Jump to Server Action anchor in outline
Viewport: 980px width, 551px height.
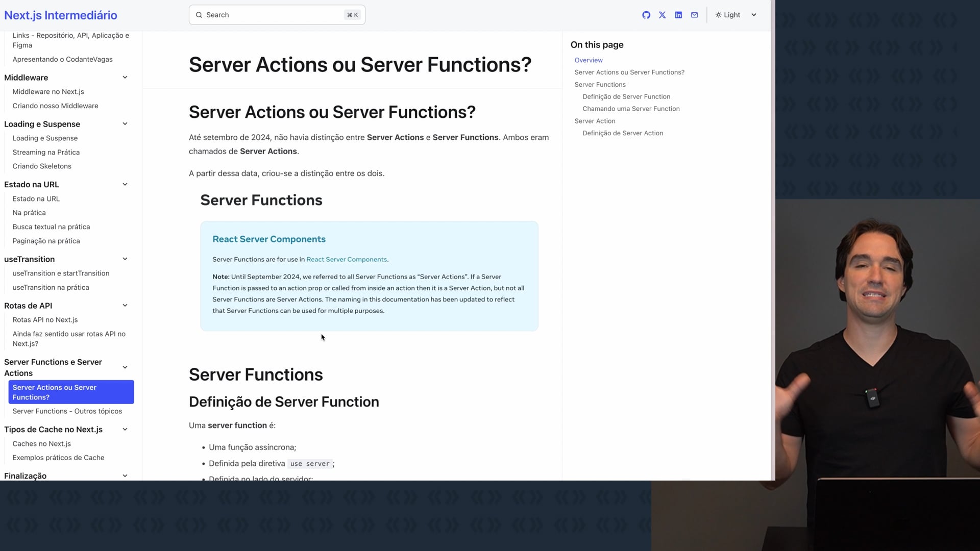pos(595,121)
